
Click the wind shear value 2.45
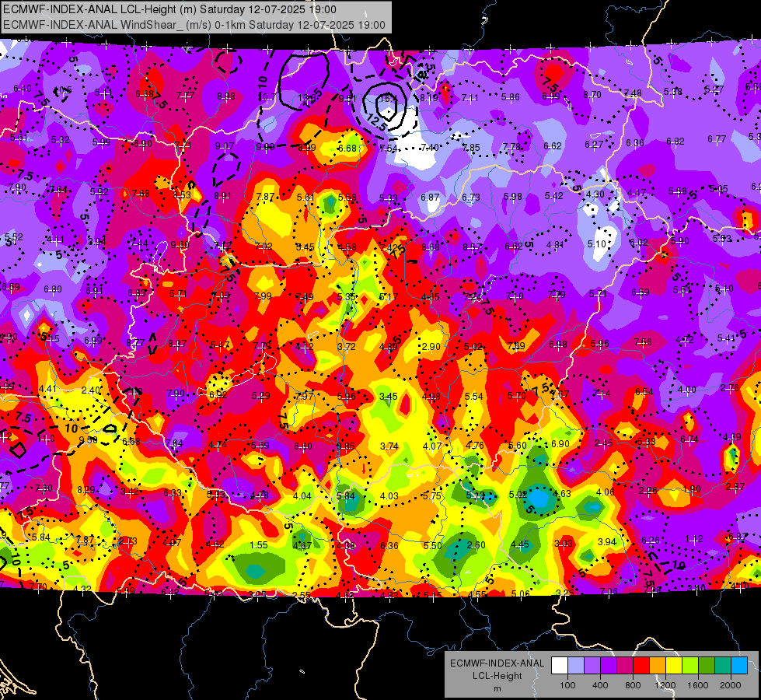(604, 443)
